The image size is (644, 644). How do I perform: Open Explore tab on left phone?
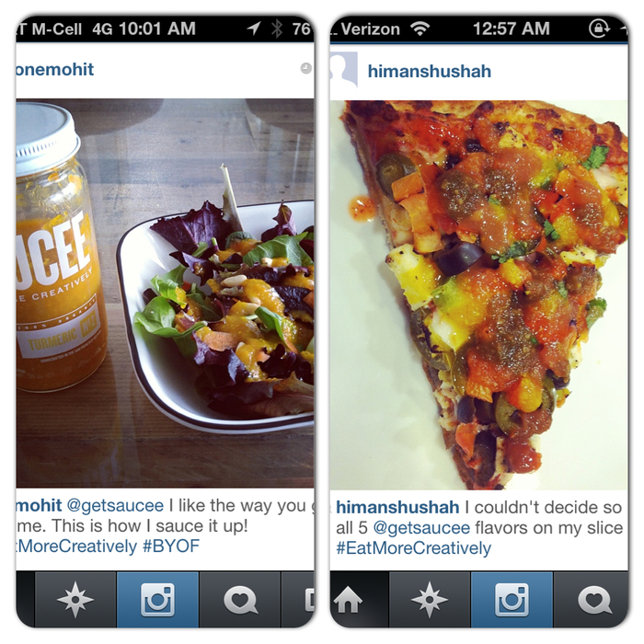click(x=75, y=599)
